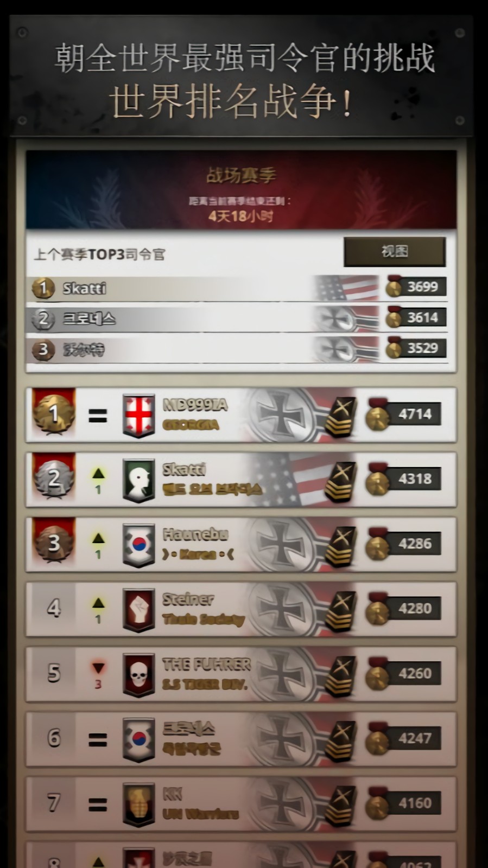Image resolution: width=488 pixels, height=868 pixels.
Task: Select Steiner's raised fist emblem
Action: (139, 610)
